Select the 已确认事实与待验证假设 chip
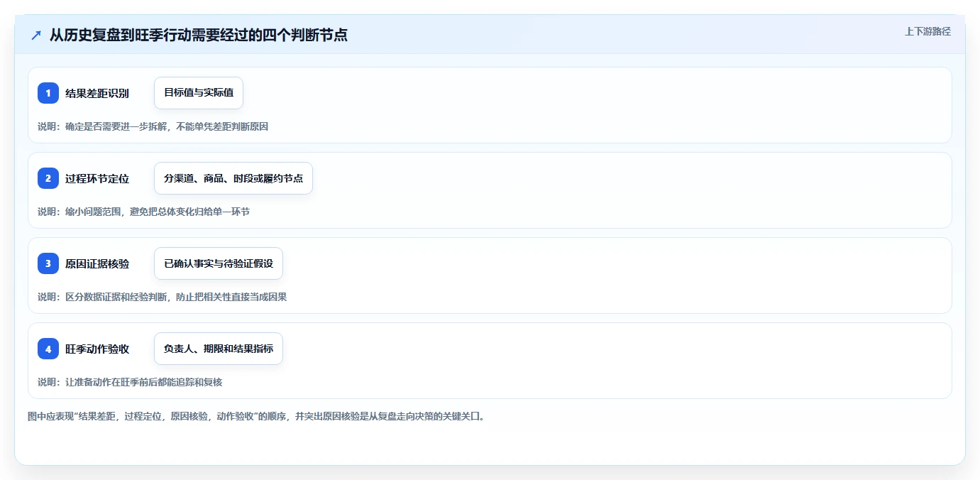Screen dimensions: 980x480 coord(219,263)
